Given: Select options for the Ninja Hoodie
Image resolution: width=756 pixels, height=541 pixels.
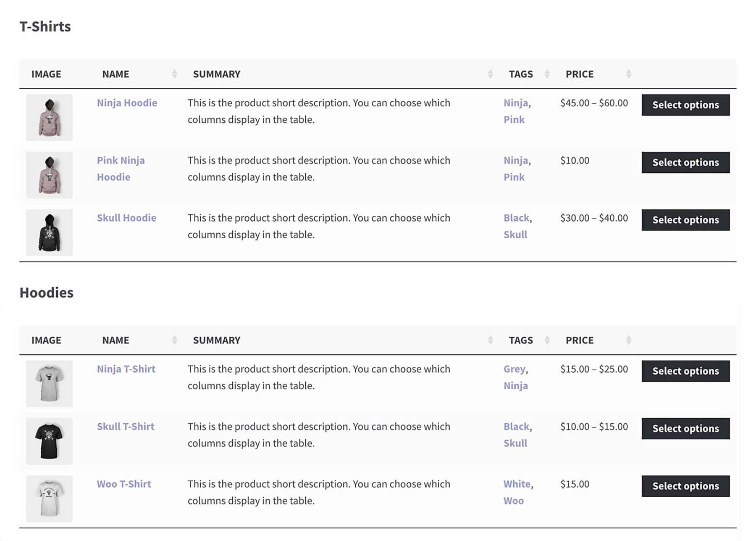Looking at the screenshot, I should point(685,105).
